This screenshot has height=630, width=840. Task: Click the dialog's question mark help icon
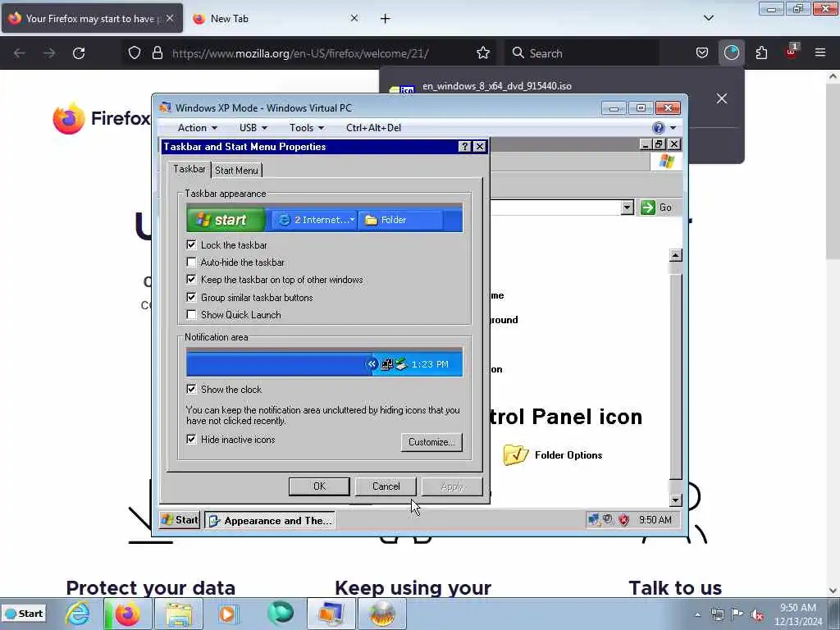(x=464, y=146)
